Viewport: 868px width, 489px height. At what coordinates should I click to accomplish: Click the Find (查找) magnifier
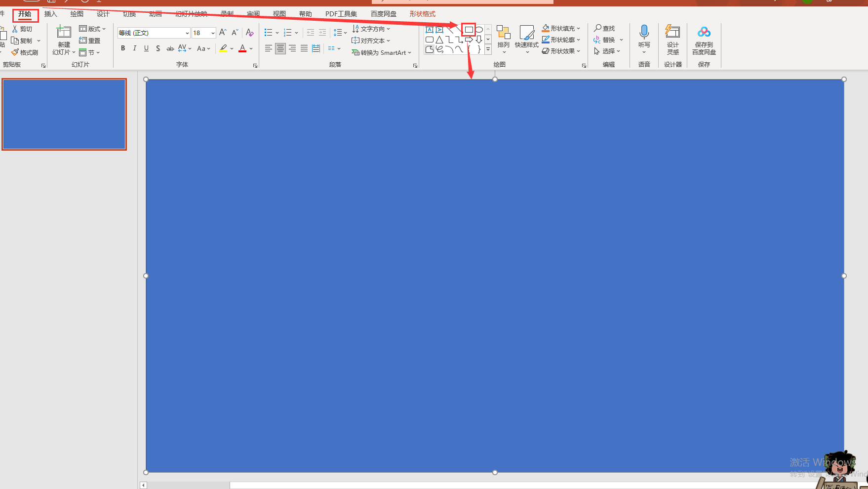(604, 29)
